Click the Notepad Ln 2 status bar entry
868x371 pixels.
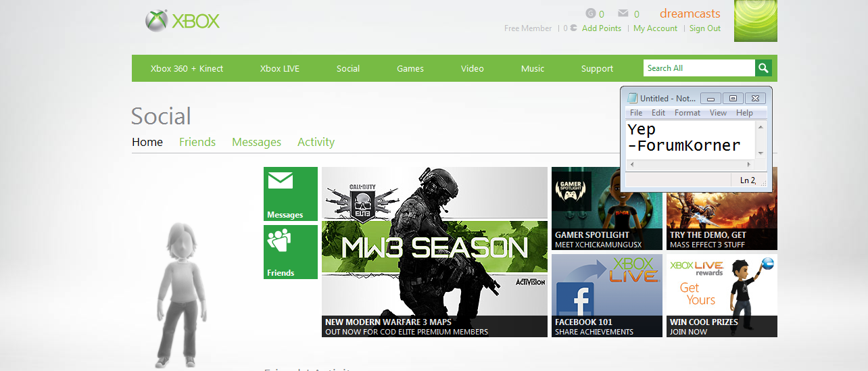point(748,180)
